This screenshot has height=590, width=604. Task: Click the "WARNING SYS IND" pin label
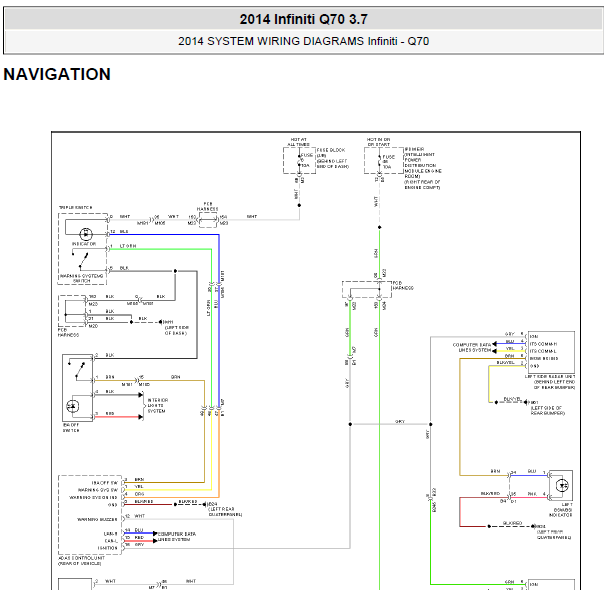pos(93,497)
